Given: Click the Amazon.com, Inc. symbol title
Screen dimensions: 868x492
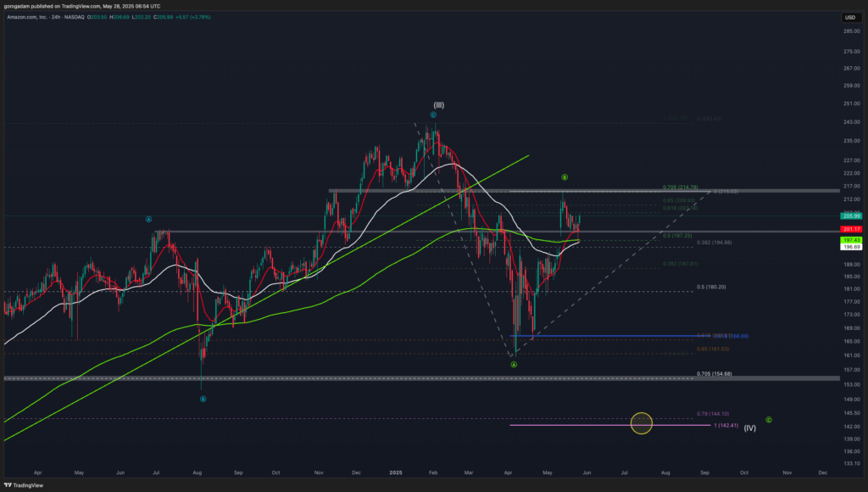Looking at the screenshot, I should [30, 17].
